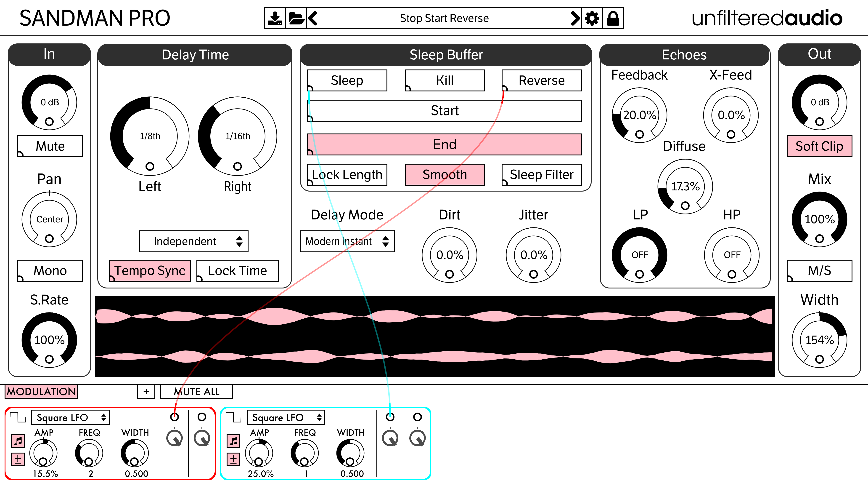Open the settings gear icon
868x491 pixels.
tap(592, 18)
